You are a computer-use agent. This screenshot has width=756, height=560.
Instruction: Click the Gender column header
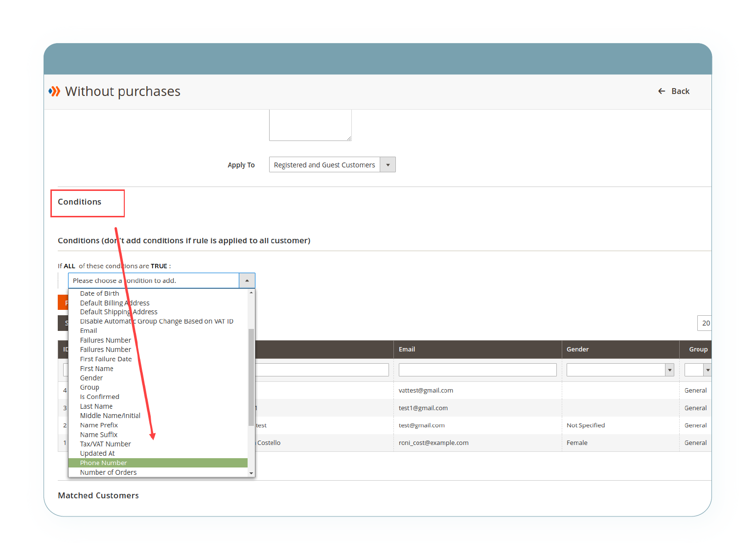(x=577, y=350)
